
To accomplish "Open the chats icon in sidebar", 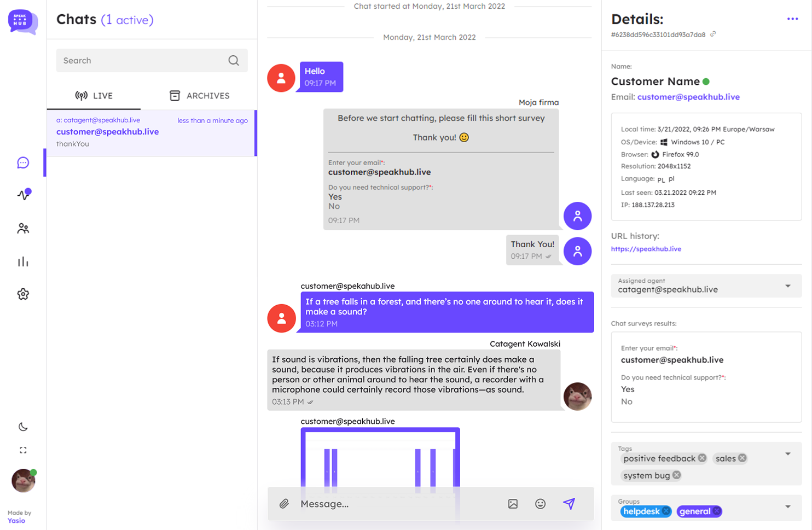I will [x=23, y=163].
